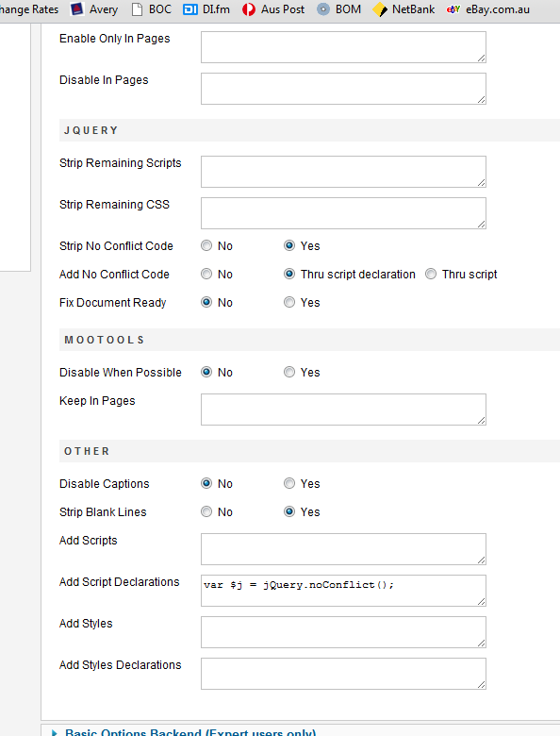This screenshot has height=736, width=560.
Task: Click the Add Script Declarations textarea
Action: (343, 591)
